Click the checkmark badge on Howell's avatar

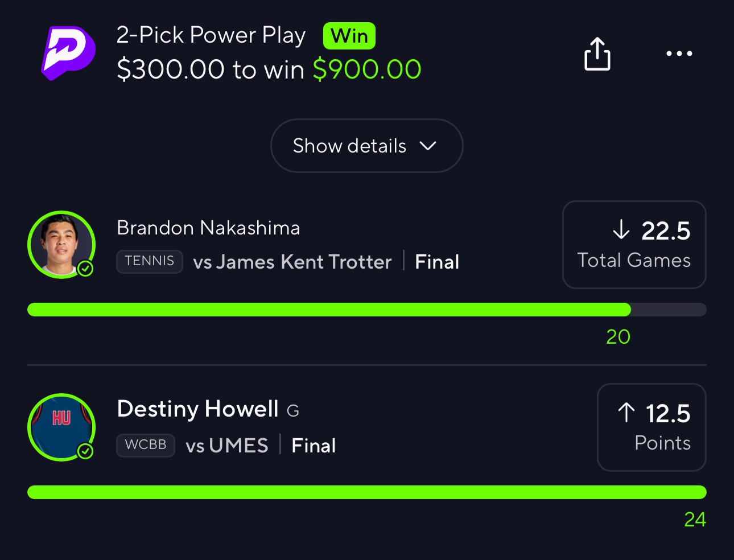click(x=85, y=451)
